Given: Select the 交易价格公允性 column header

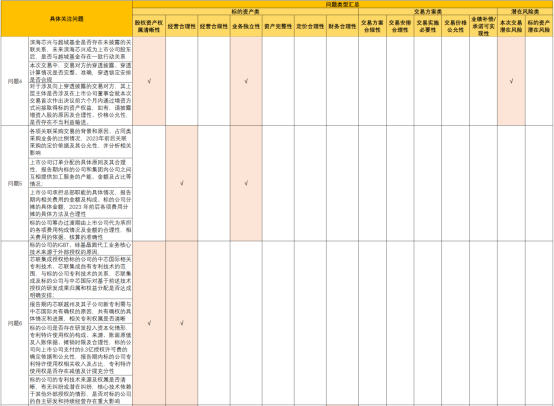Looking at the screenshot, I should 455,26.
